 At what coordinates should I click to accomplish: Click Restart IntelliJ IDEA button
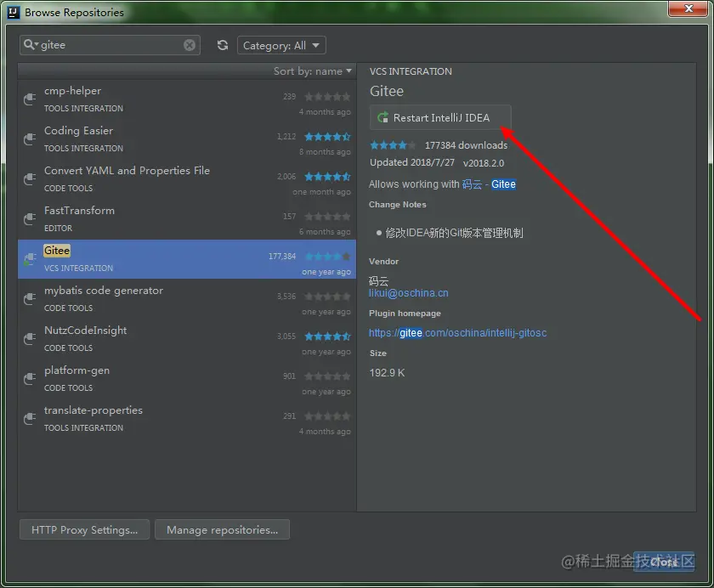[440, 118]
